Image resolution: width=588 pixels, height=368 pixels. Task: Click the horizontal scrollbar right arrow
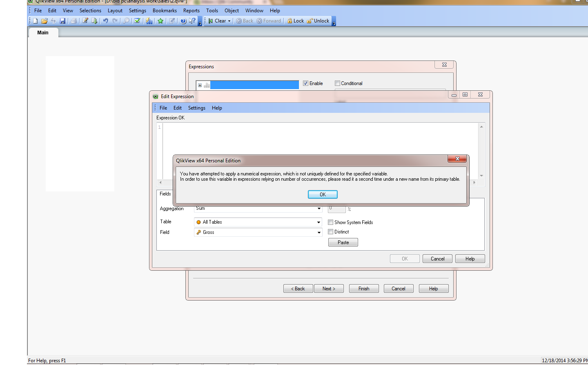click(x=474, y=183)
